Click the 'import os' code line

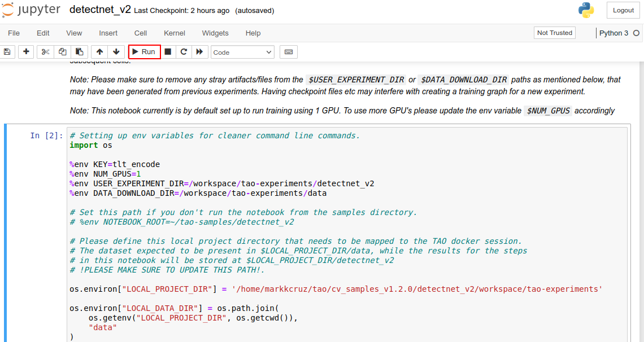coord(91,145)
